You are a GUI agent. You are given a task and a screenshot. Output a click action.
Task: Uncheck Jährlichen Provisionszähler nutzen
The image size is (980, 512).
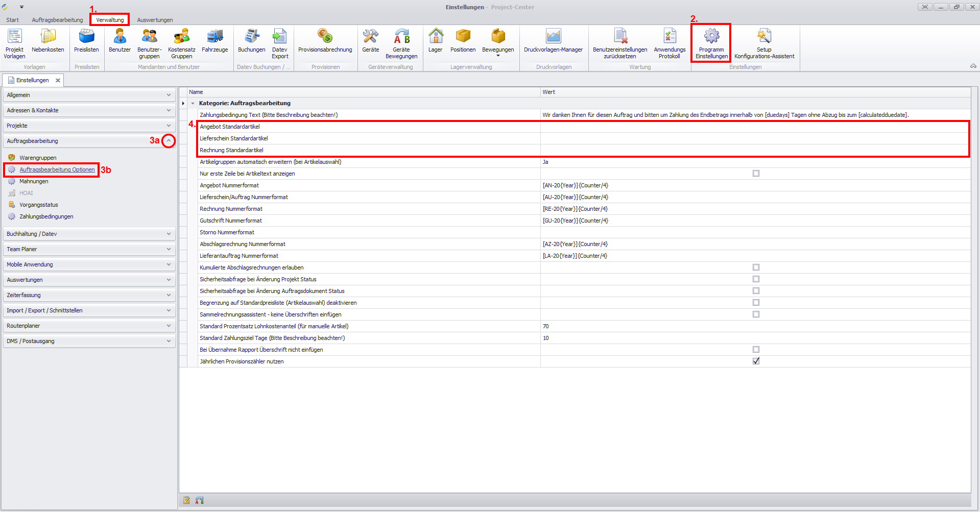click(756, 361)
